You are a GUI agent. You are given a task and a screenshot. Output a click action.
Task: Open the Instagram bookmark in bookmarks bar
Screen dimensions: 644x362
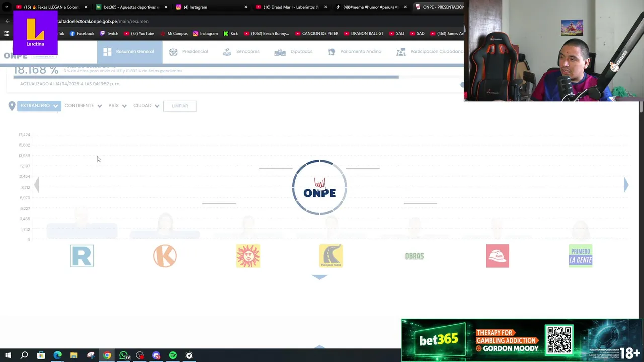click(205, 34)
